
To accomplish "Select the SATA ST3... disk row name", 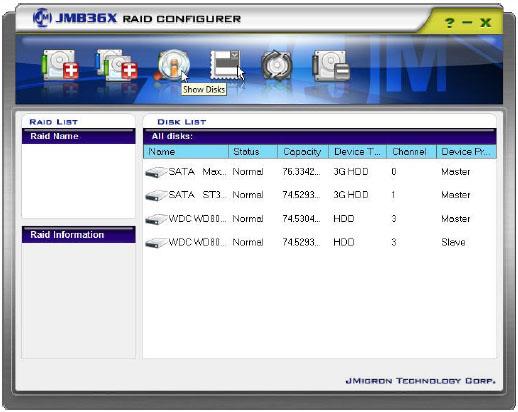I will 197,195.
